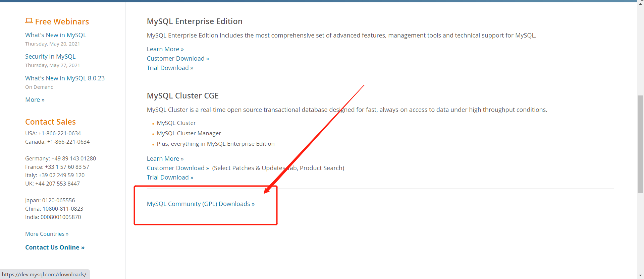Click the MySQL Cluster CGE heading

(183, 96)
